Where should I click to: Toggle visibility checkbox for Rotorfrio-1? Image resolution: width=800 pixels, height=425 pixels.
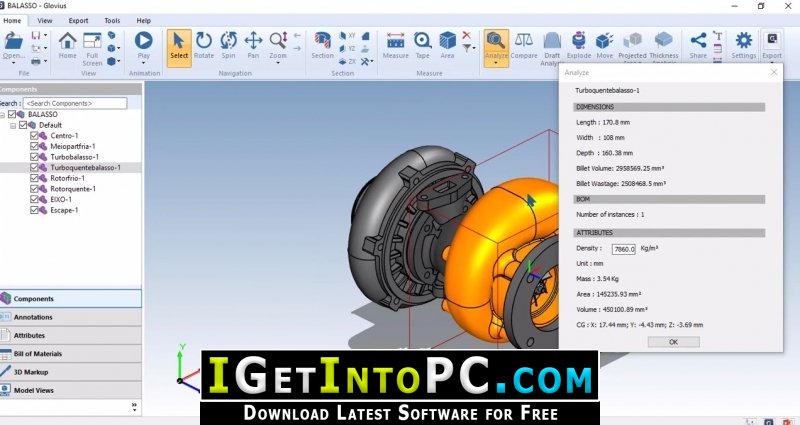coord(34,178)
